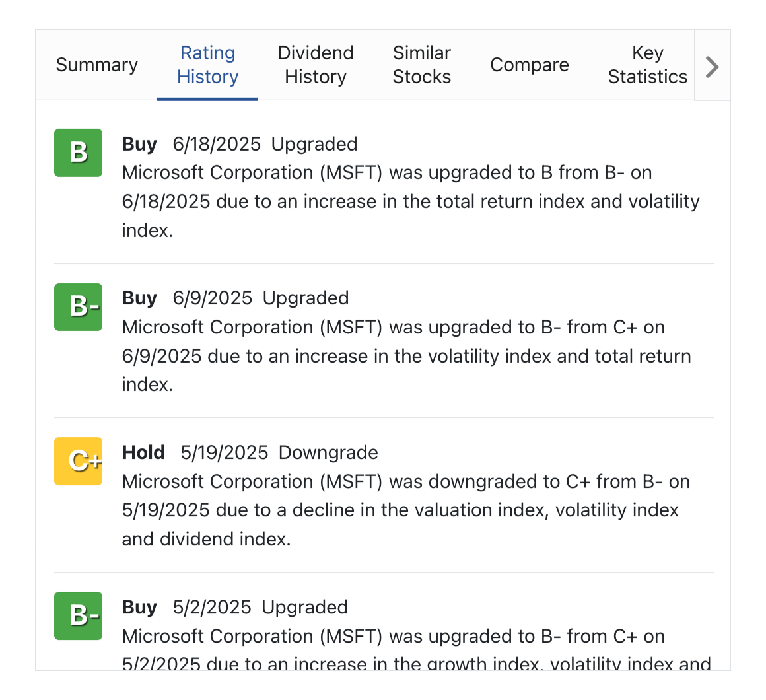Click the Downgrade status text
Image resolution: width=766 pixels, height=700 pixels.
click(328, 452)
